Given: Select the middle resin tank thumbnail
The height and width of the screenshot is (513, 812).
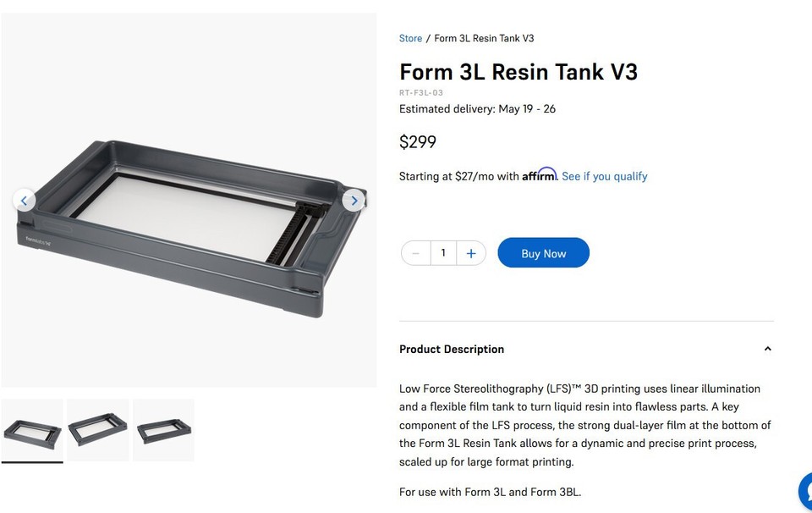Looking at the screenshot, I should point(97,429).
